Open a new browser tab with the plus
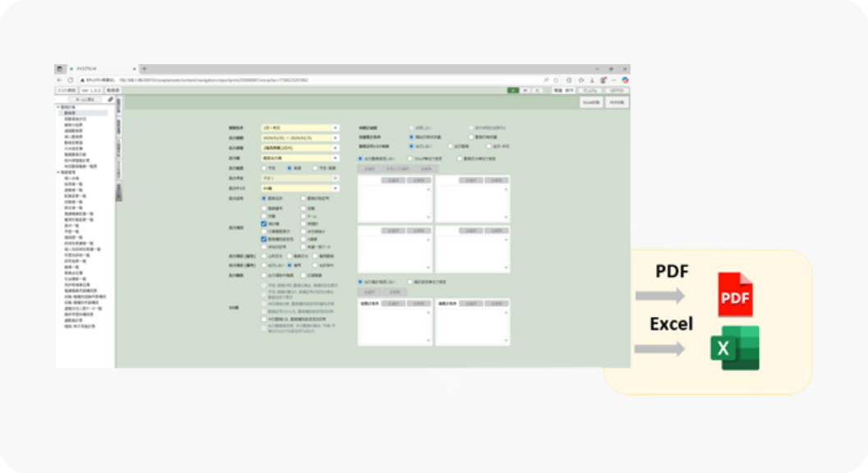868x473 pixels. (x=145, y=69)
